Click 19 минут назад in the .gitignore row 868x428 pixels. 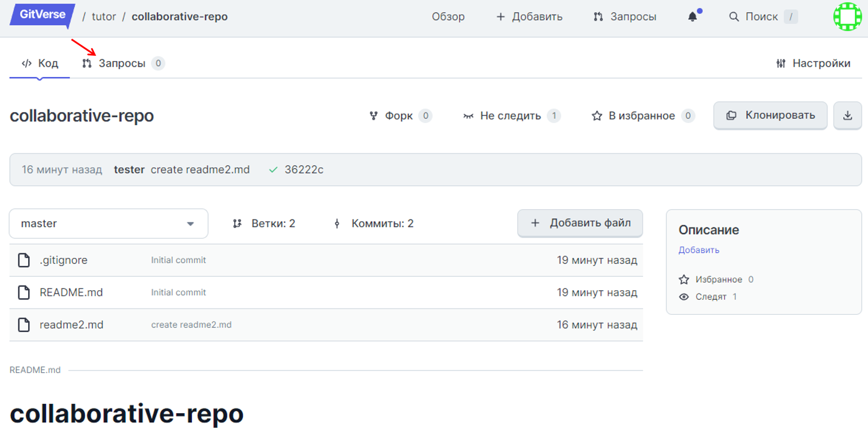pos(597,260)
